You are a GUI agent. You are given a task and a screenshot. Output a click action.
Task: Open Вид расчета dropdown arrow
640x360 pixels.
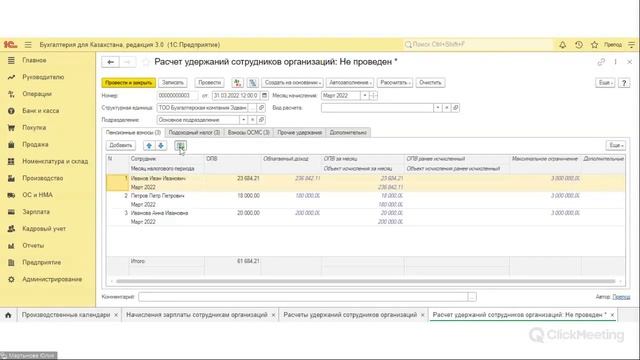438,108
